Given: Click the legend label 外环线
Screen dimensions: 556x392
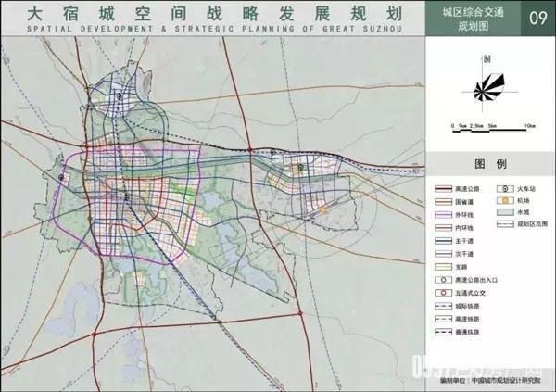Looking at the screenshot, I should pos(464,215).
